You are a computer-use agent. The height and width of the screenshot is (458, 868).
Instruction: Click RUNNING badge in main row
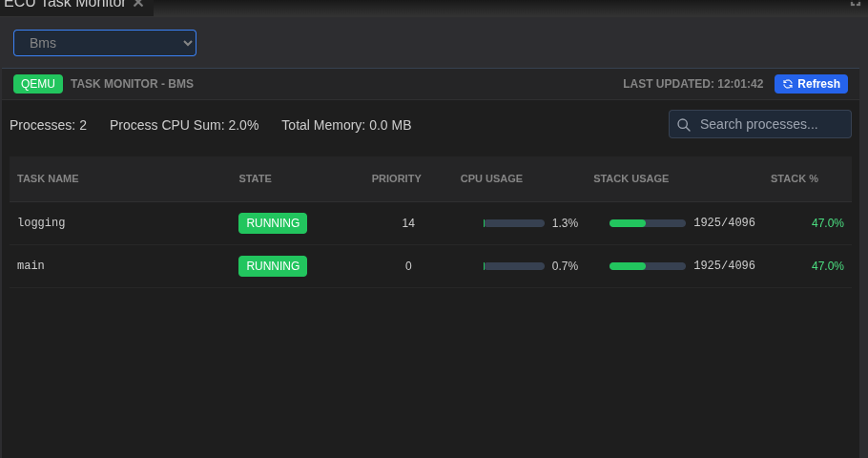click(x=273, y=266)
